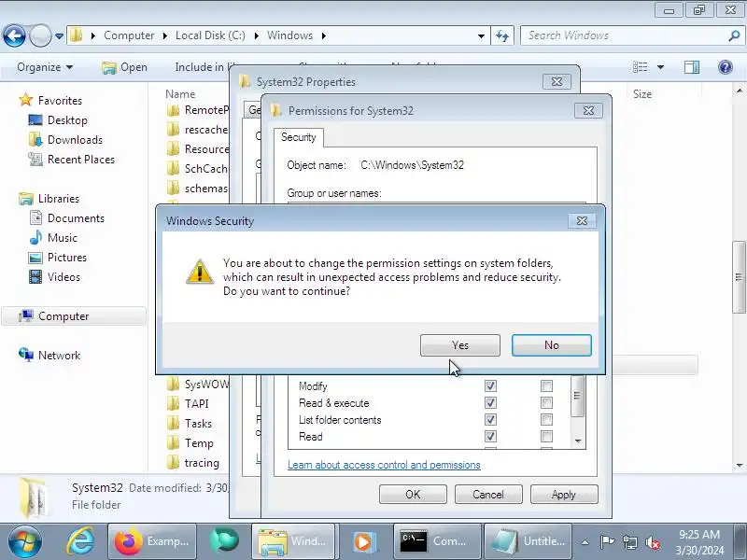
Task: Confirm the security warning with Yes
Action: click(x=459, y=345)
